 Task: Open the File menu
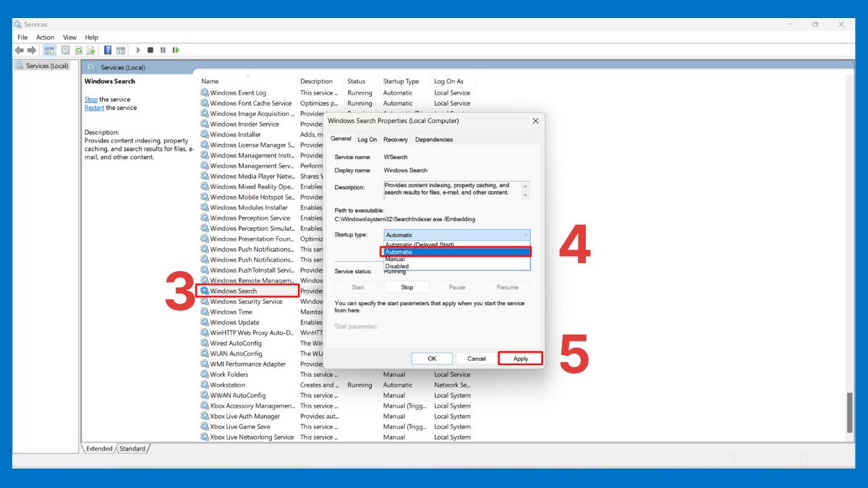[22, 37]
